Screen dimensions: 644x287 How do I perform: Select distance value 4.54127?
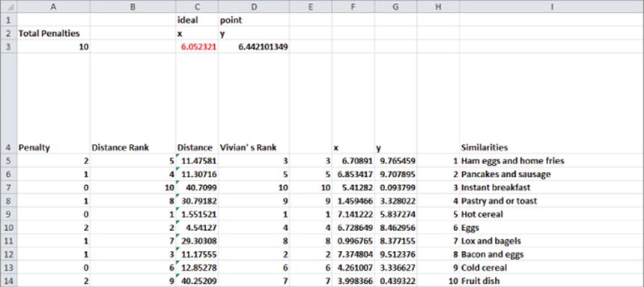coord(197,227)
